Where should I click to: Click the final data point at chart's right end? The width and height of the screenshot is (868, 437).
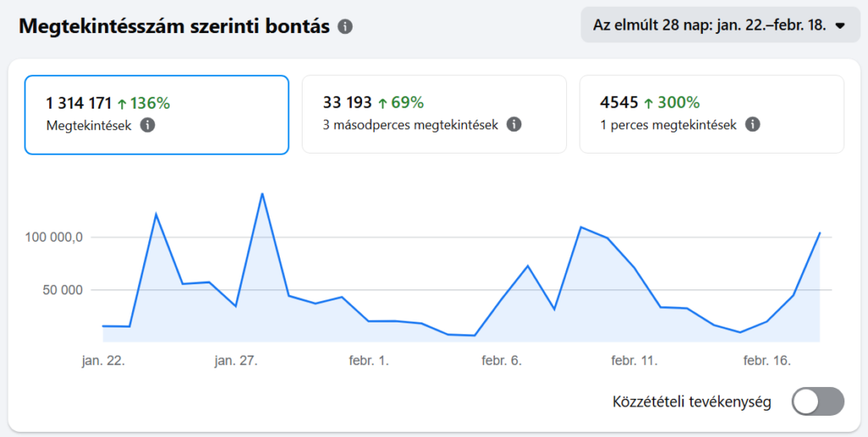coord(820,233)
